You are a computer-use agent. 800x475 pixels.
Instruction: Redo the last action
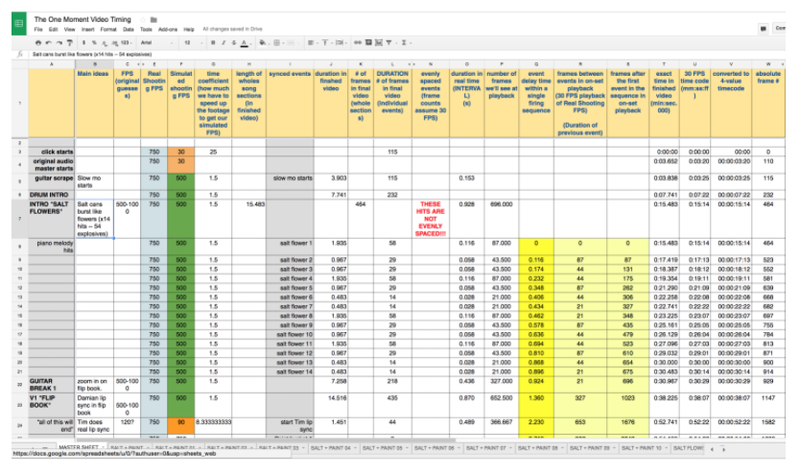point(59,43)
